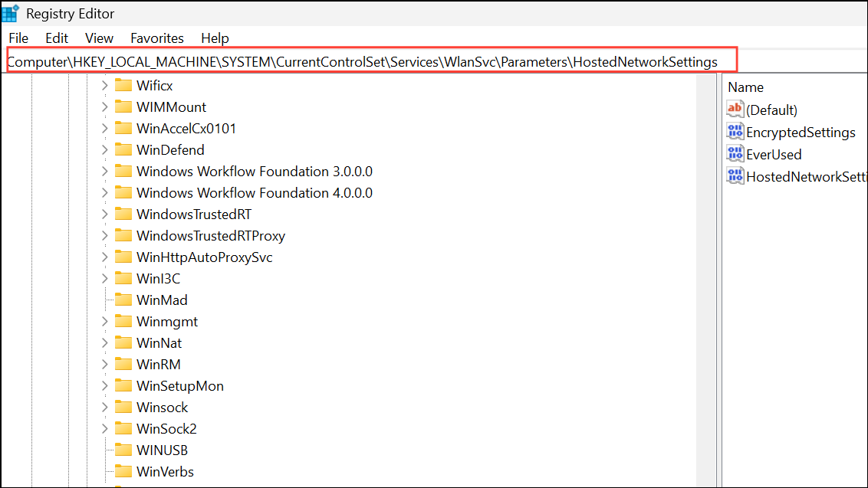Select the WinVerbs key label

165,471
